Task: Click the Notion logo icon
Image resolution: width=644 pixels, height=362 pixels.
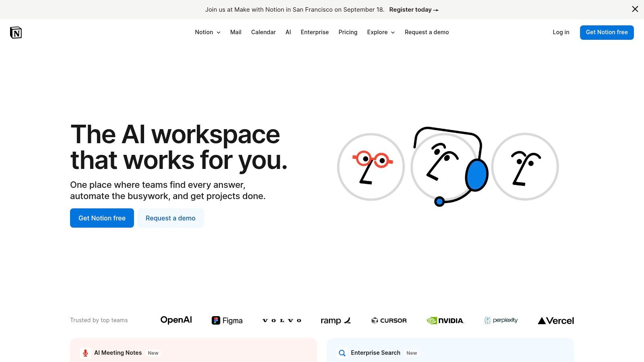Action: pyautogui.click(x=16, y=33)
